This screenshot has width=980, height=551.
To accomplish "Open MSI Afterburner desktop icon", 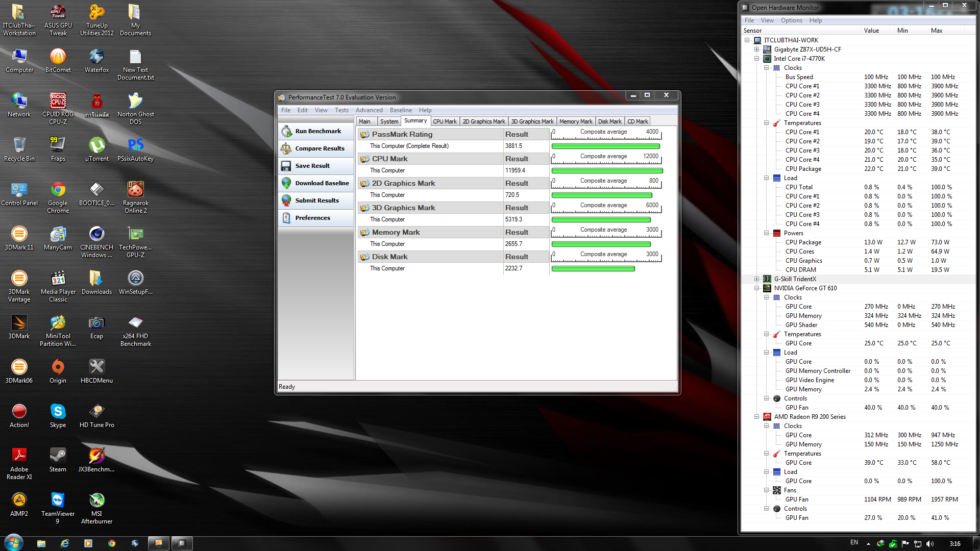I will point(96,500).
